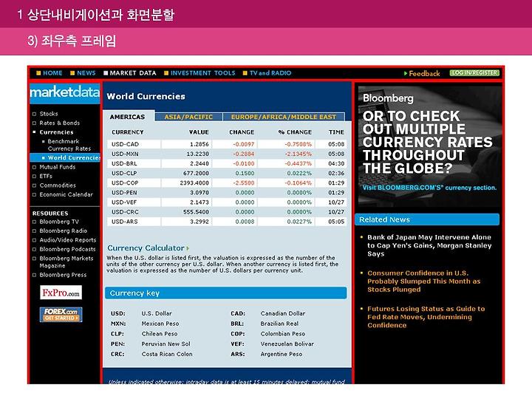This screenshot has width=532, height=399.
Task: Click the Related News header
Action: pos(427,219)
